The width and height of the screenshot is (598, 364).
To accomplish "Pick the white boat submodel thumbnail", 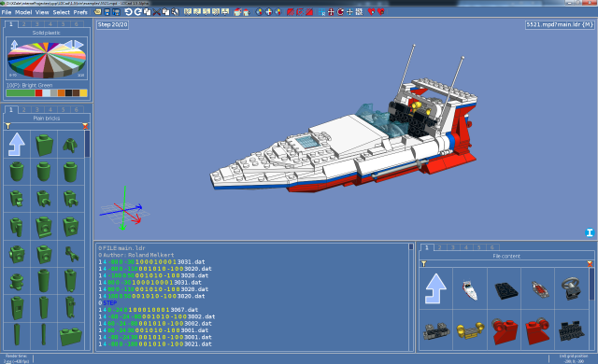I will click(x=470, y=290).
